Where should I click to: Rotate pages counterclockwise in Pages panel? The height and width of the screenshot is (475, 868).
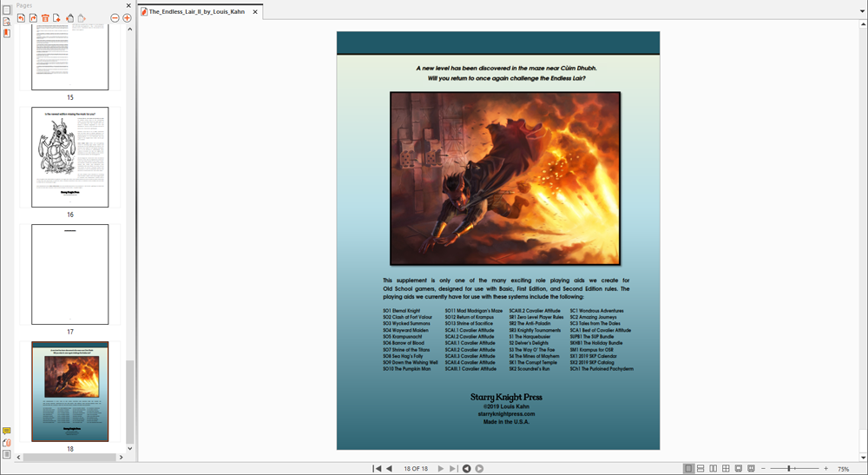(21, 18)
